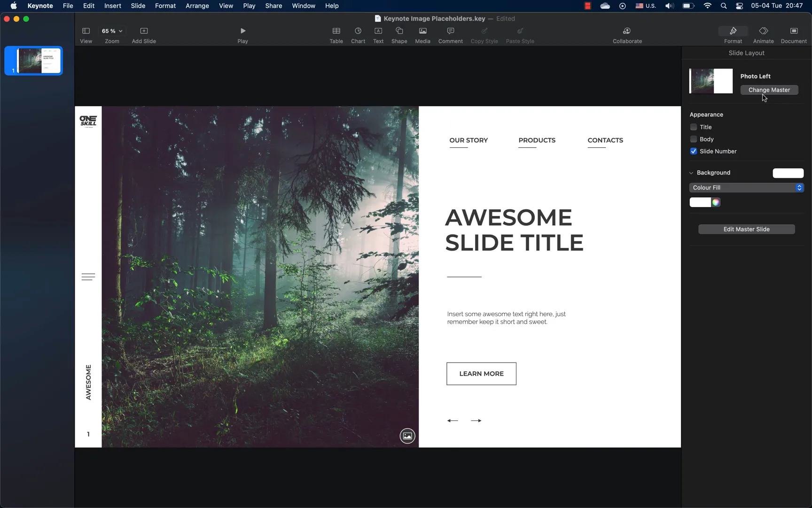Screen dimensions: 812x508
Task: Click the Keynote Image Placeholders.key document title
Action: (434, 19)
